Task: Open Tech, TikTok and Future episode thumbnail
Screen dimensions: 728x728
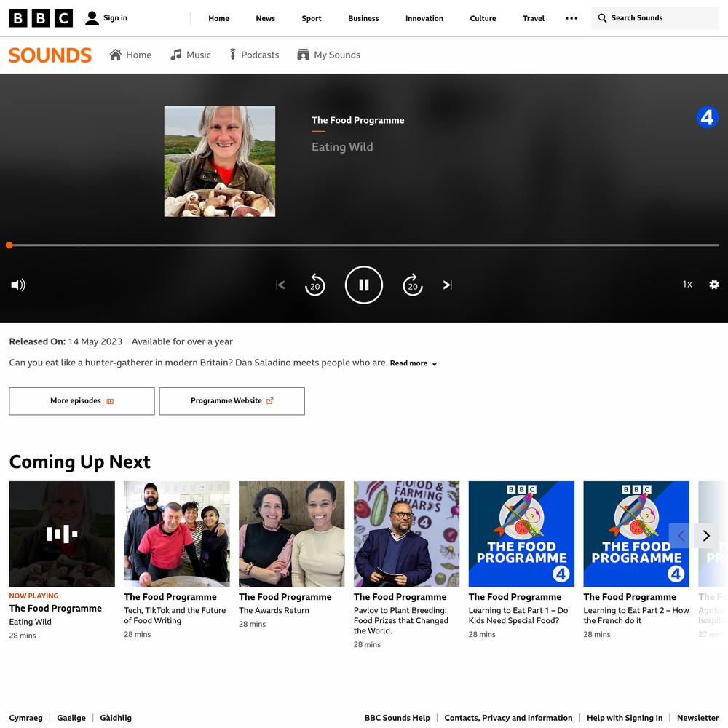Action: pos(177,534)
